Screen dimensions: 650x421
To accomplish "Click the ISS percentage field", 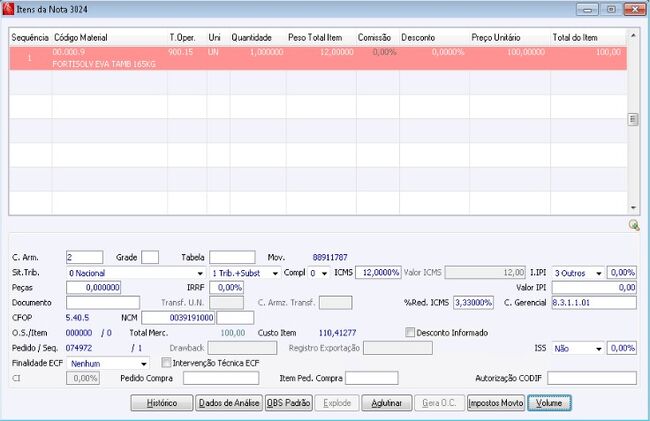I will pos(622,348).
